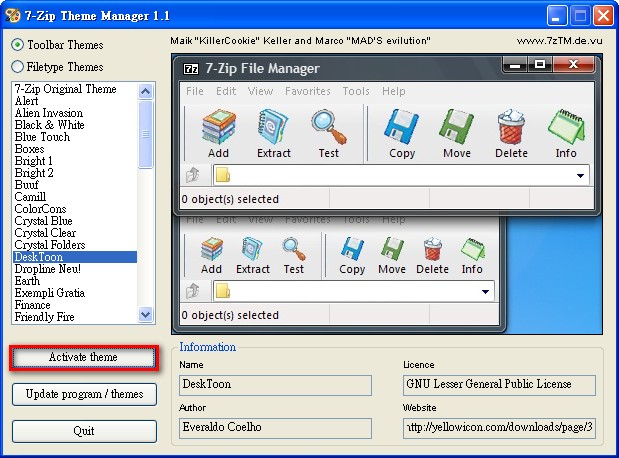
Task: Click the theme list scroll up arrow
Action: point(146,92)
